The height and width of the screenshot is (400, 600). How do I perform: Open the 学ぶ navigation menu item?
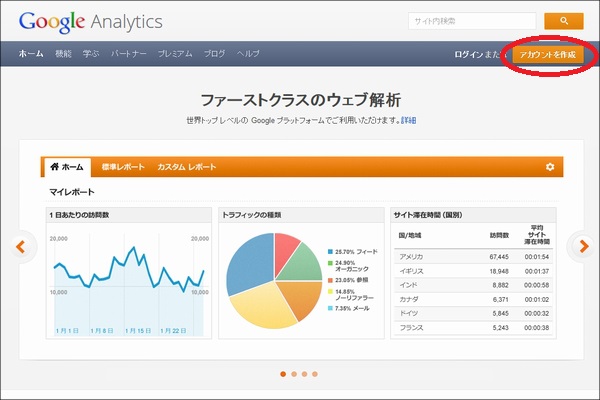click(x=91, y=54)
